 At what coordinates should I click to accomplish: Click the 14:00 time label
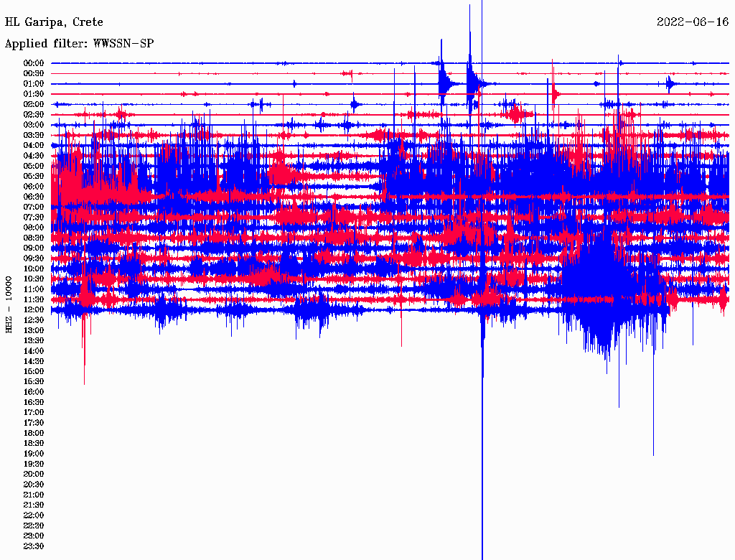click(x=34, y=351)
